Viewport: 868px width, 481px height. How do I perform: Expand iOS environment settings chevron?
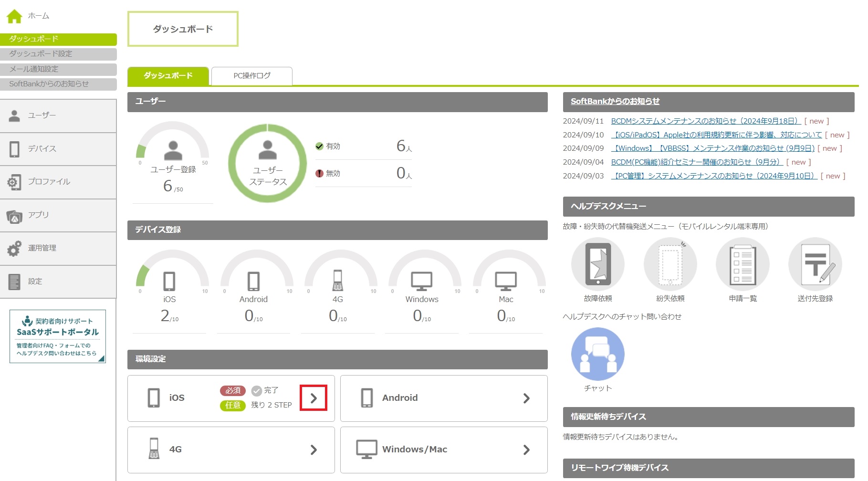(x=314, y=398)
